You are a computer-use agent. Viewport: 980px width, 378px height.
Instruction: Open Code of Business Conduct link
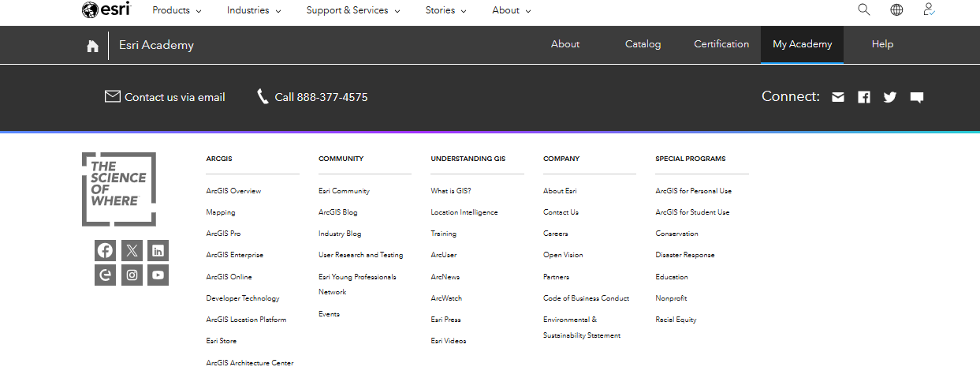tap(586, 298)
